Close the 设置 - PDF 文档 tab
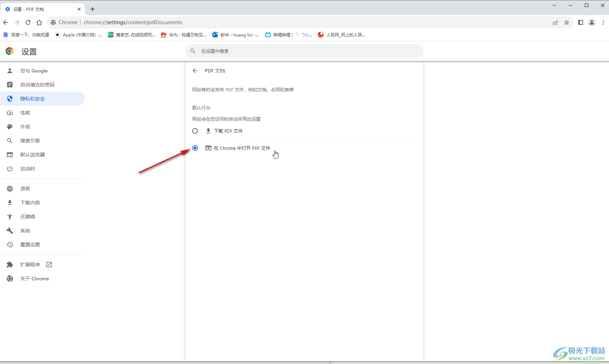 (x=79, y=9)
